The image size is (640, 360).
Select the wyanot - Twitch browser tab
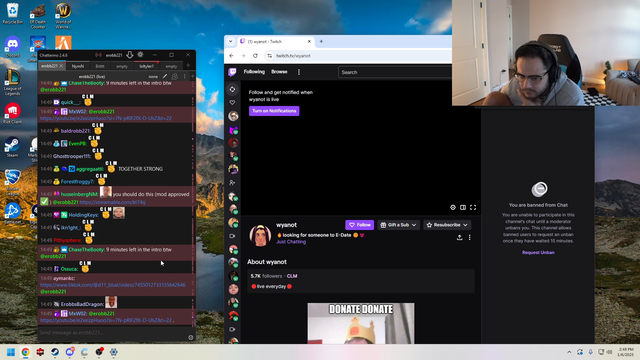pos(276,42)
